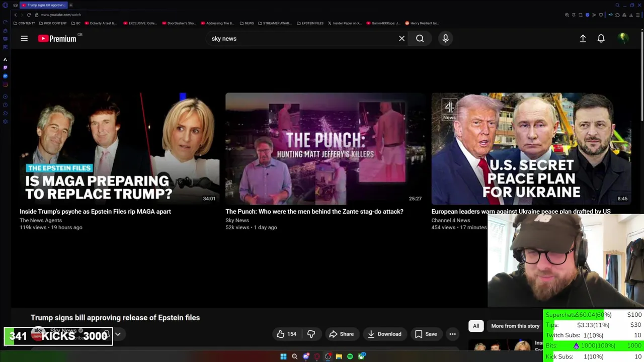Open Twitch in browser sidebar

coord(5,67)
